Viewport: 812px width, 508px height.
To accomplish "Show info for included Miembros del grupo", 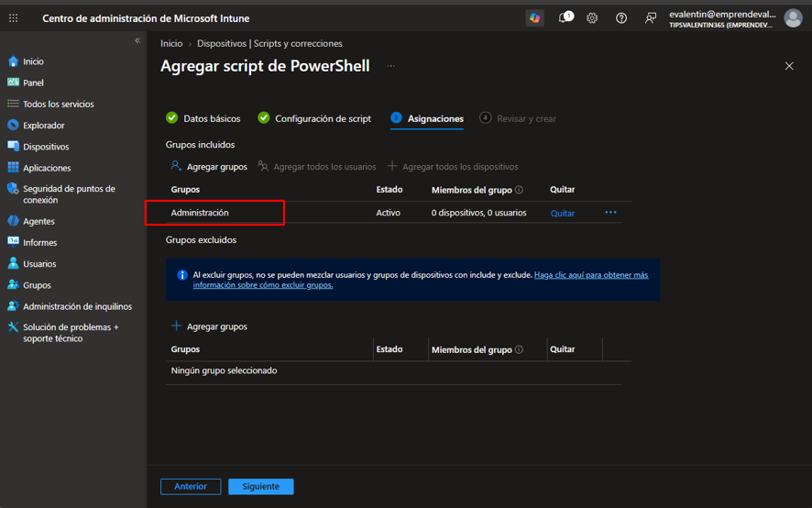I will [x=519, y=190].
